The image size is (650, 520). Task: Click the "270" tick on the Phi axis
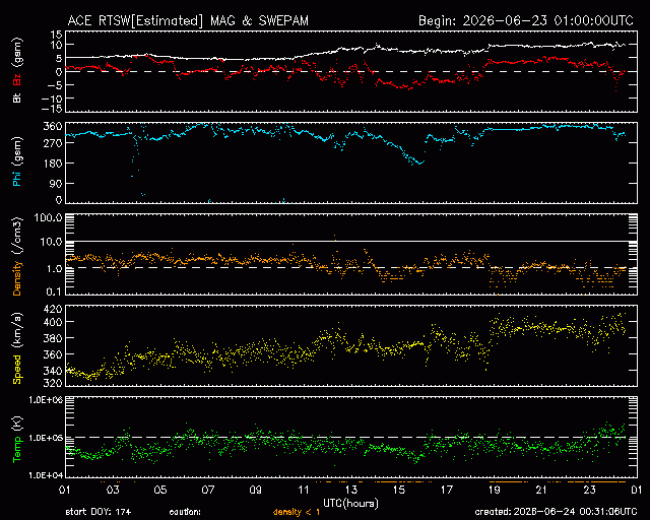(52, 143)
